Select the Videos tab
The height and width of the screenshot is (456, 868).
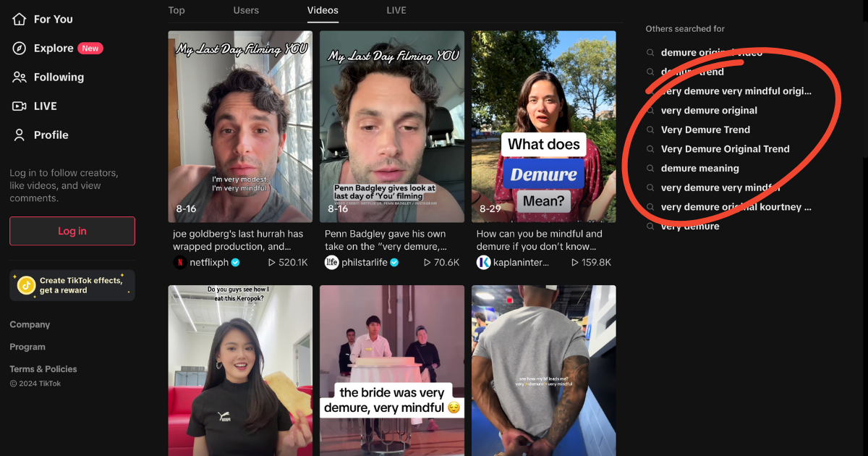point(323,10)
